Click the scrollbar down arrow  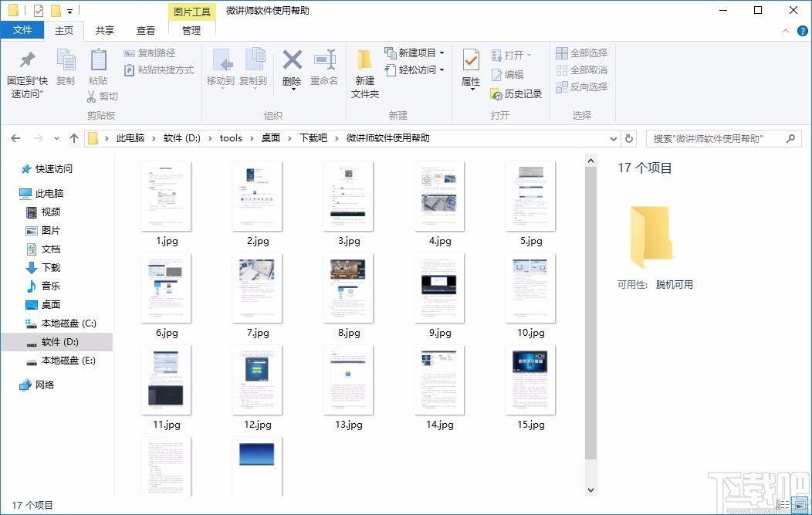tap(590, 489)
